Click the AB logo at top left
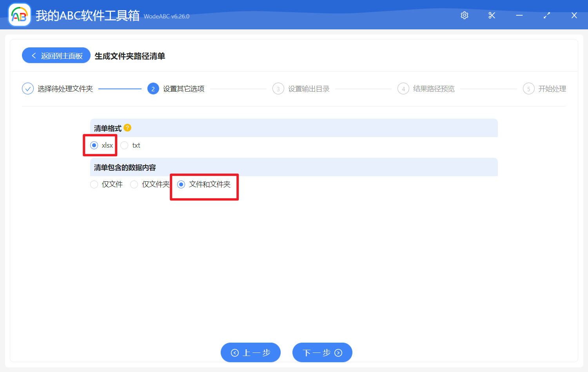 [19, 14]
